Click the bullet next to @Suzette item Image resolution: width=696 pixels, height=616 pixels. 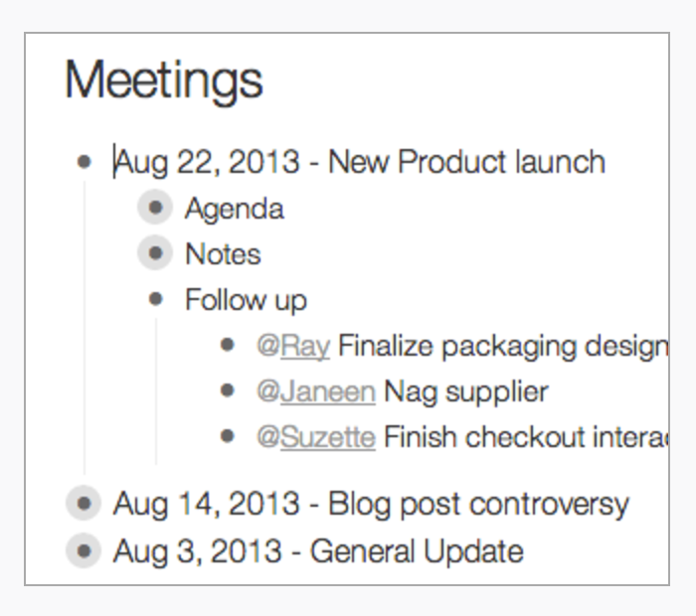pyautogui.click(x=228, y=436)
